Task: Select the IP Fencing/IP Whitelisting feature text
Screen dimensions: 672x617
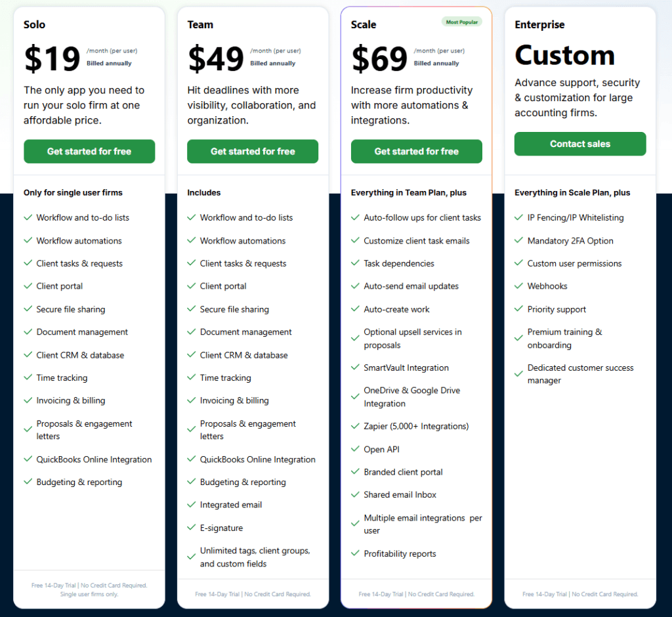Action: [x=576, y=218]
